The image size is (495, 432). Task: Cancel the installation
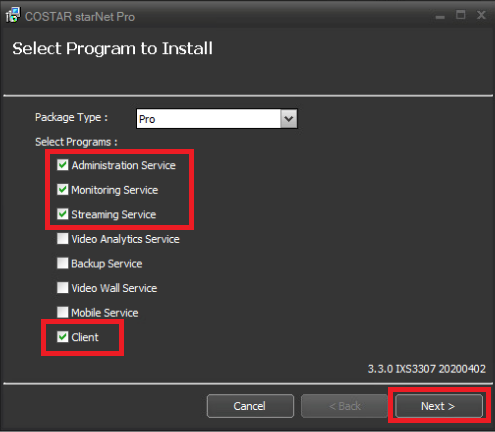click(x=250, y=406)
